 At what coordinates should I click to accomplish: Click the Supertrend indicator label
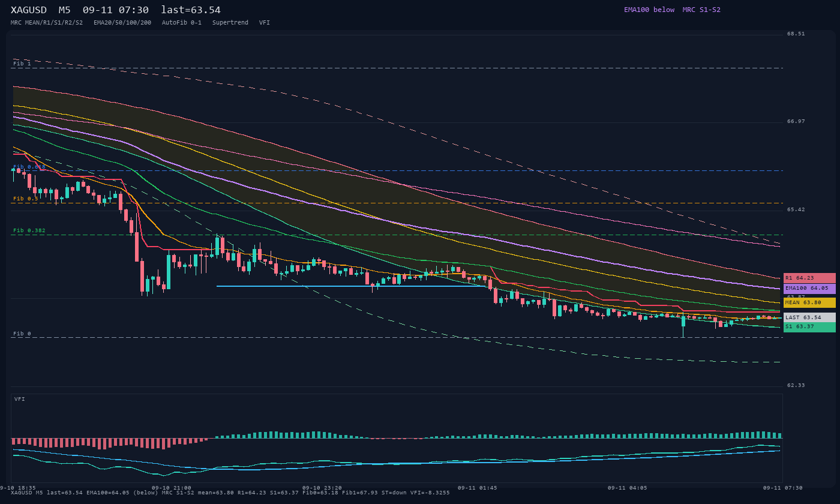(230, 23)
